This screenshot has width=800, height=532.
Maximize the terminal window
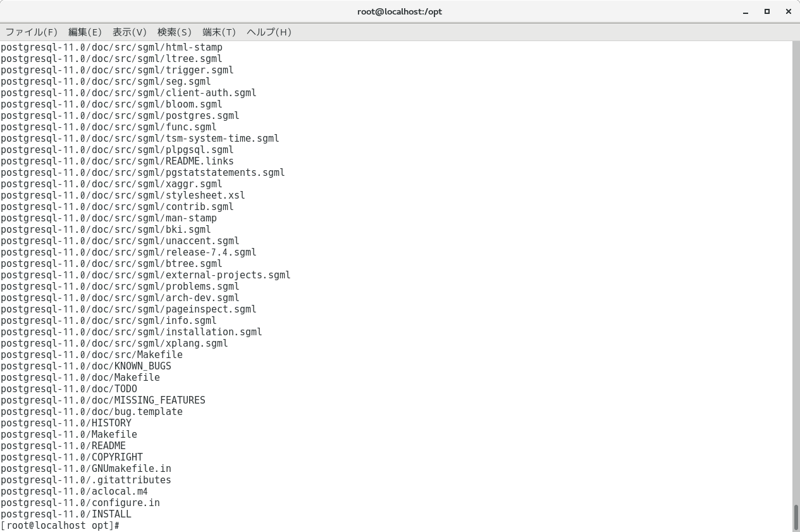(x=767, y=11)
